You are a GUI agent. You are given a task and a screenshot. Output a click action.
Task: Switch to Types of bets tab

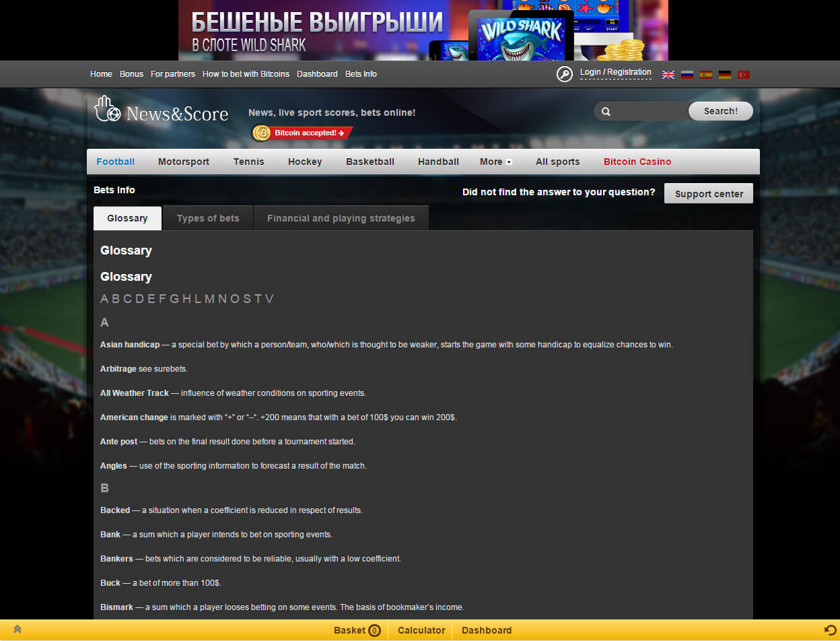pyautogui.click(x=208, y=218)
